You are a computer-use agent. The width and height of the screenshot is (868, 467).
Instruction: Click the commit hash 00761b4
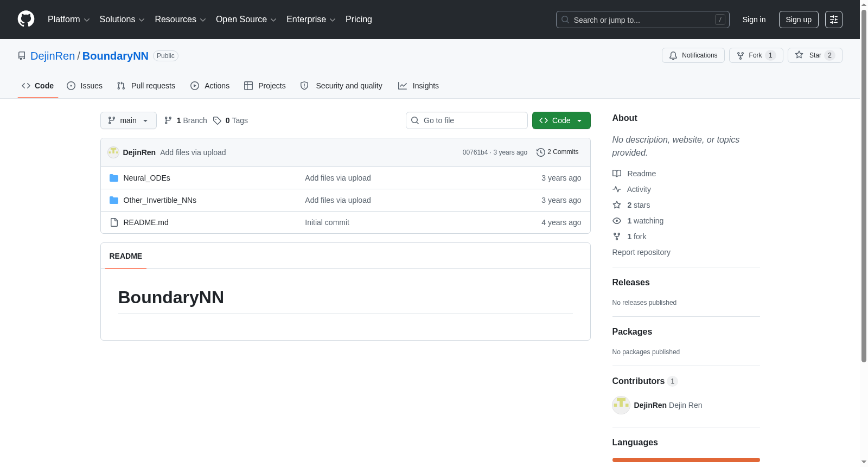tap(475, 152)
